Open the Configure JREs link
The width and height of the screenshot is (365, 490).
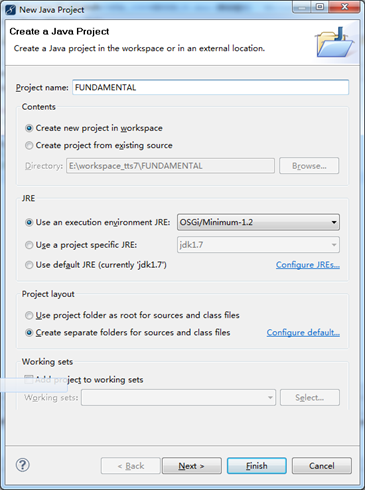point(308,265)
